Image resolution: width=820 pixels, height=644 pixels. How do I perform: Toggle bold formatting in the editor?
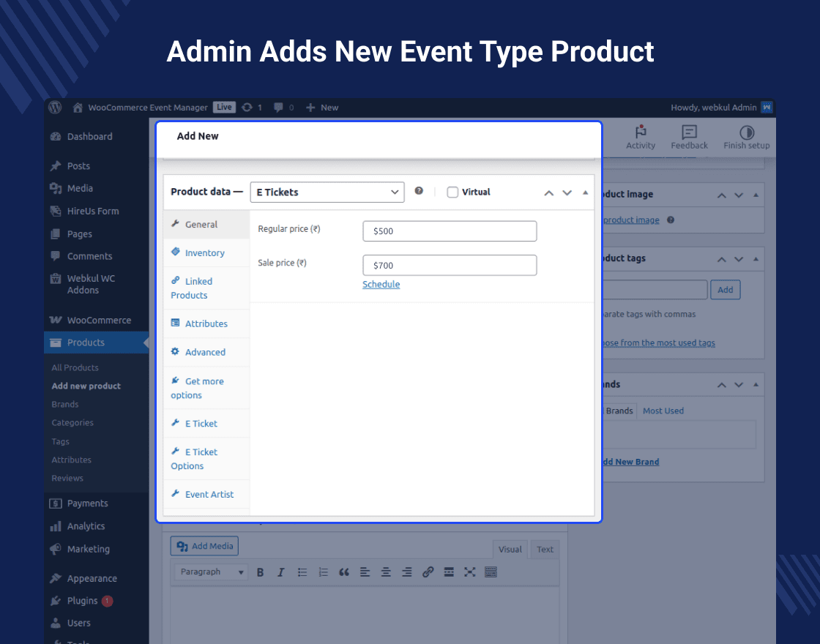[260, 572]
